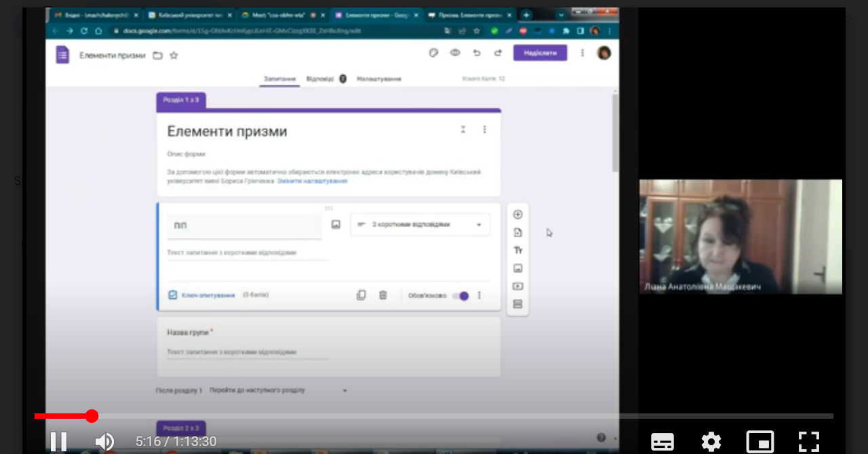This screenshot has width=868, height=454.
Task: Add a new section from side toolbar
Action: click(517, 304)
